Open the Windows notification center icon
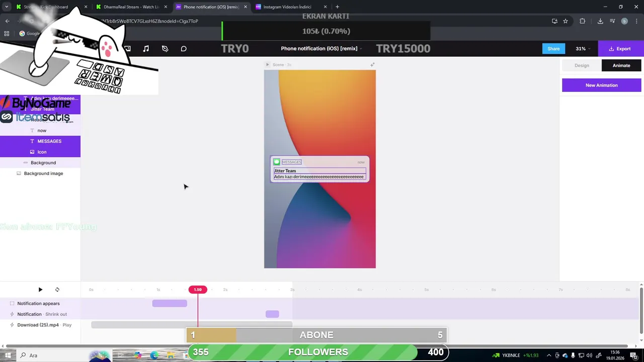Image resolution: width=644 pixels, height=362 pixels. tap(633, 355)
